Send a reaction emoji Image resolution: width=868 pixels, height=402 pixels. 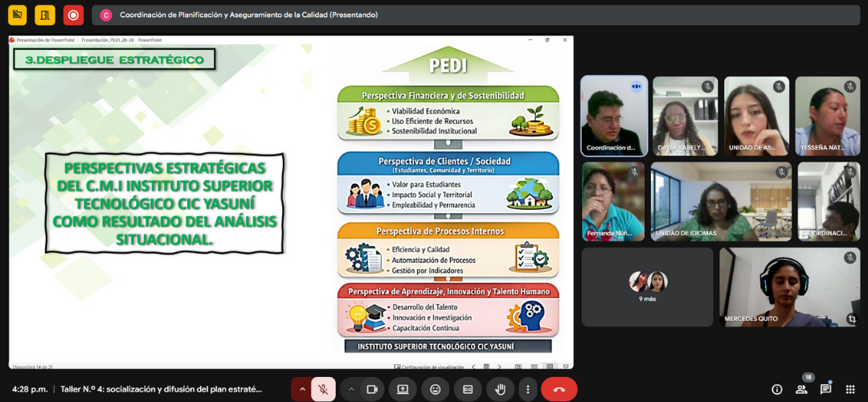click(436, 389)
